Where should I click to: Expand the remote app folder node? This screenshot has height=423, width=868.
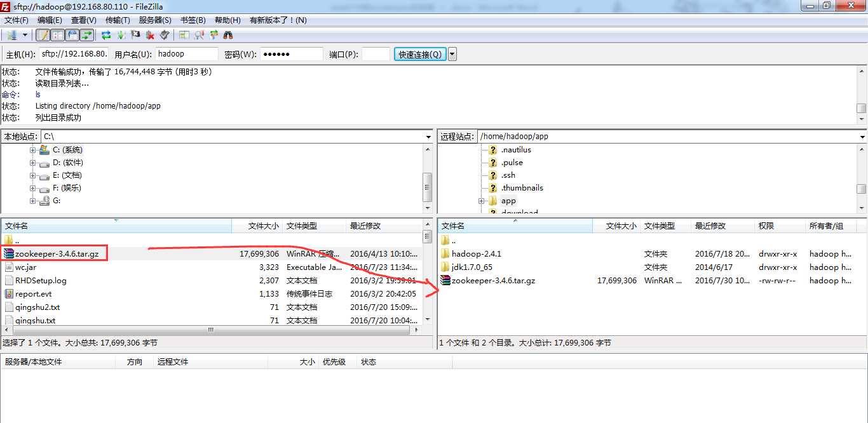click(482, 201)
